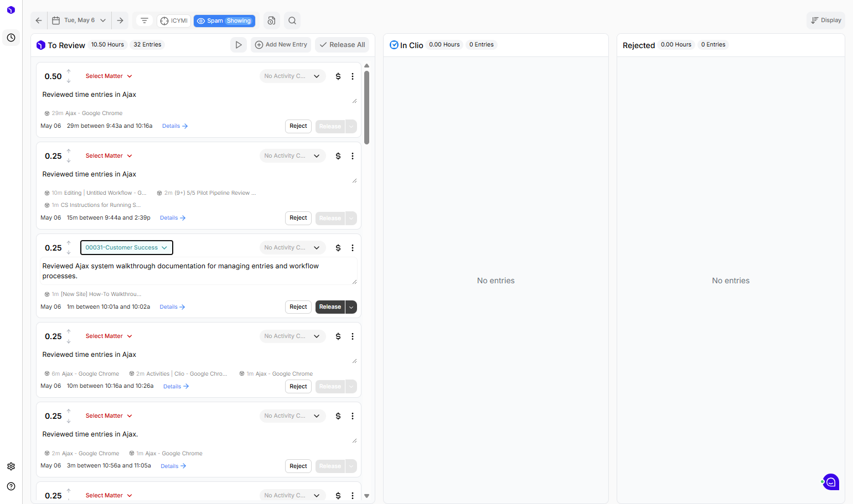Click the scroll-down arrow of entries list
853x504 pixels.
coord(366,496)
